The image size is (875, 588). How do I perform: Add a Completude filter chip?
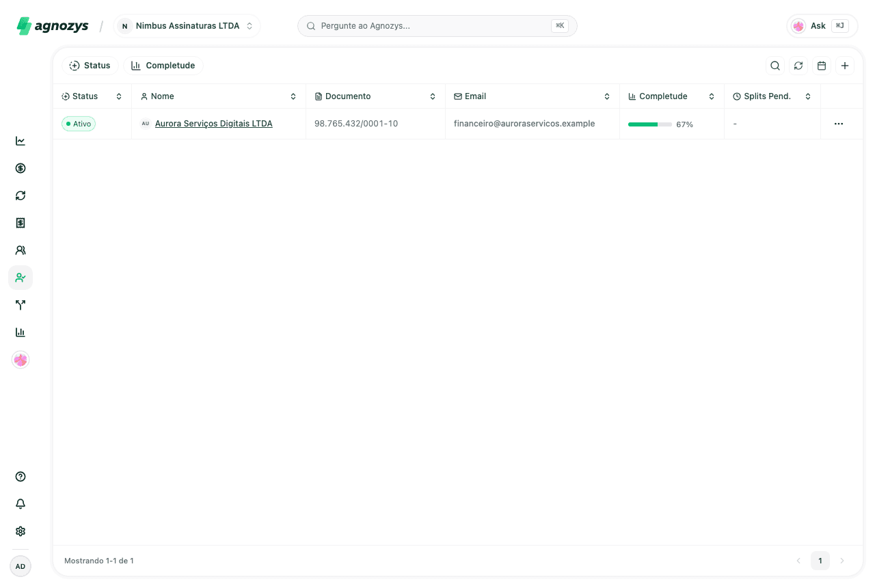(x=163, y=66)
